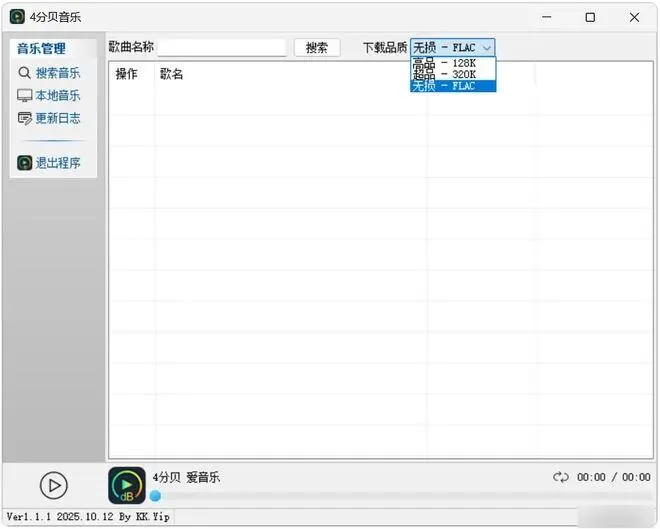Click the app icon beside 退出程序
The height and width of the screenshot is (529, 660).
coord(24,163)
